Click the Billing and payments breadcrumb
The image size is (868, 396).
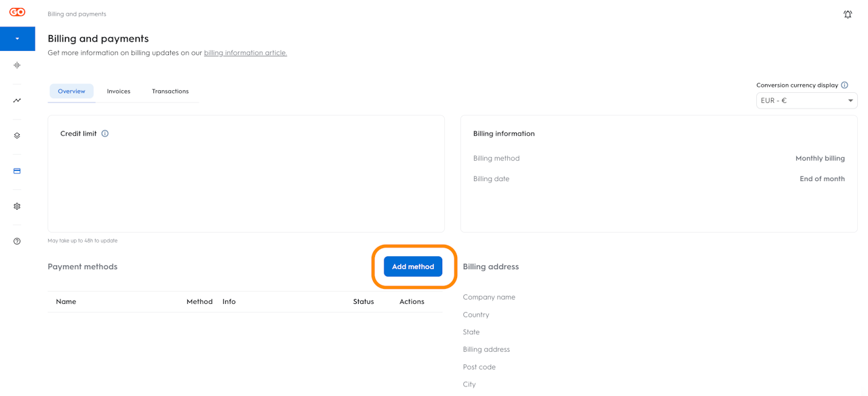coord(77,14)
